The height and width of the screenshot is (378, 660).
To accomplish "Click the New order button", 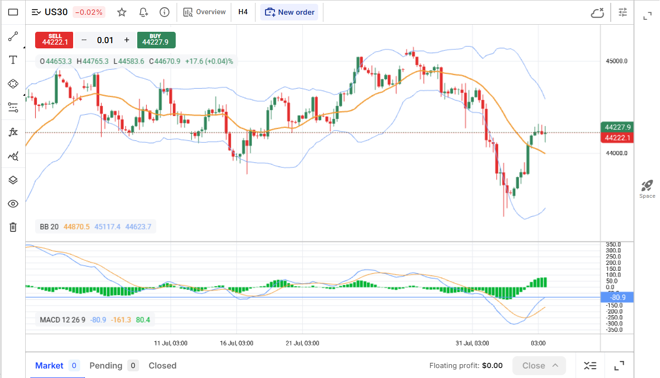I will (290, 12).
